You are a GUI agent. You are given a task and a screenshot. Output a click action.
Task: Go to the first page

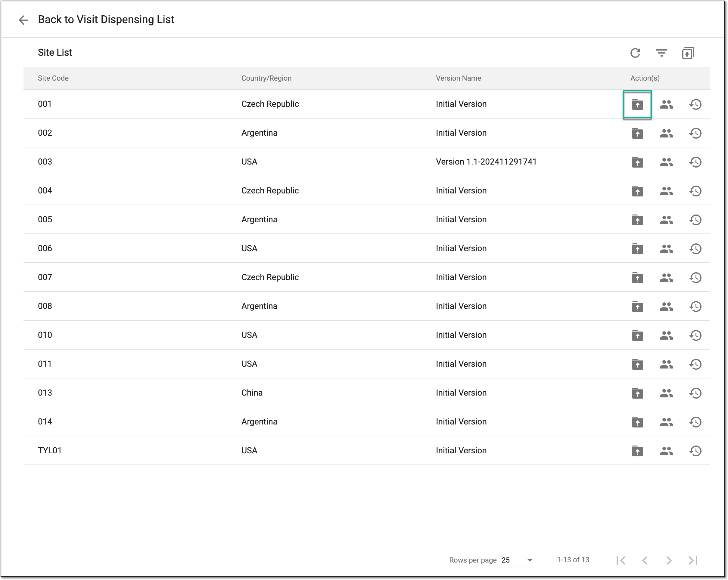(621, 560)
